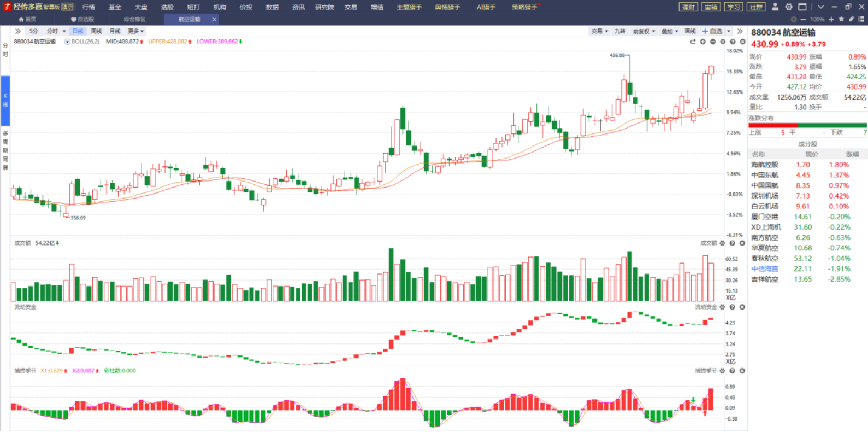Click the pencil edit icon in tab bar

pos(851,19)
